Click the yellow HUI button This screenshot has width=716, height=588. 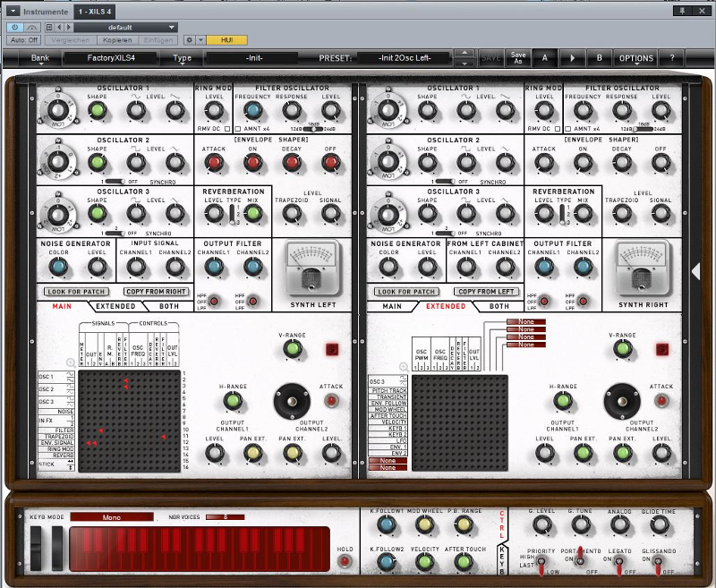pyautogui.click(x=227, y=40)
